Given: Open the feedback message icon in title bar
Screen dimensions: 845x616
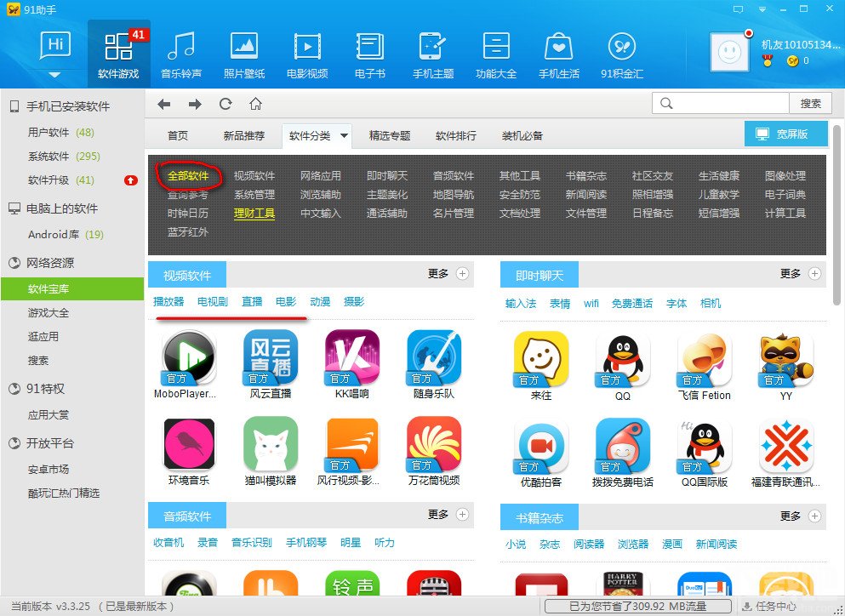Looking at the screenshot, I should tap(739, 9).
